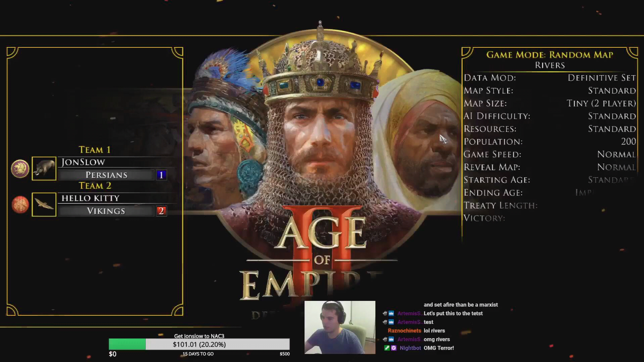Click the Vikings civilization label
The height and width of the screenshot is (362, 644).
(106, 211)
